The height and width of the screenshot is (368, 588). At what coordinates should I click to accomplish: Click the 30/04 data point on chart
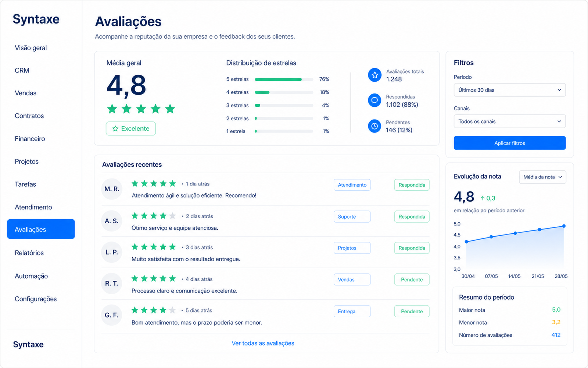pos(466,242)
